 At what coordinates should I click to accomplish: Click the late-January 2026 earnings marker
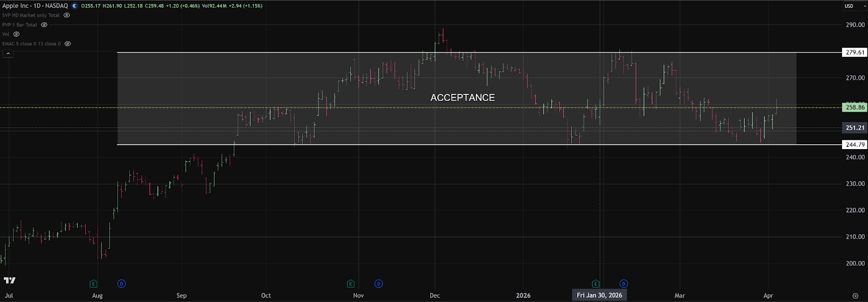[x=596, y=284]
